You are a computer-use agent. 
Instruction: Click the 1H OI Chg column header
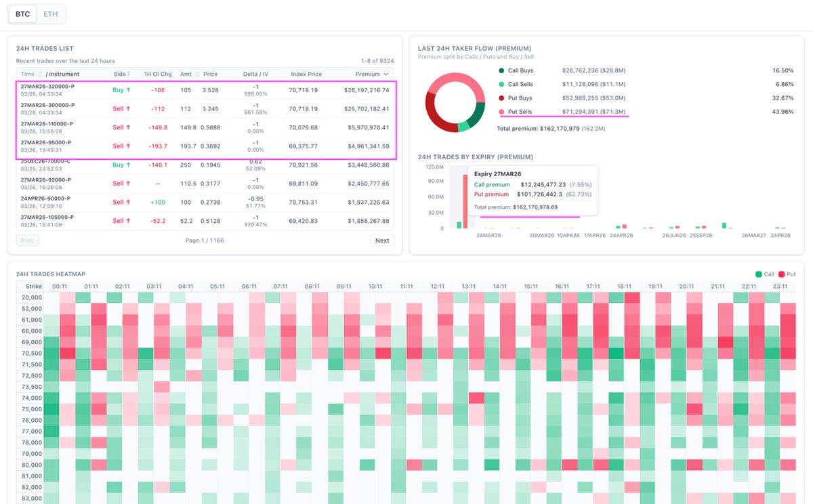[x=158, y=74]
